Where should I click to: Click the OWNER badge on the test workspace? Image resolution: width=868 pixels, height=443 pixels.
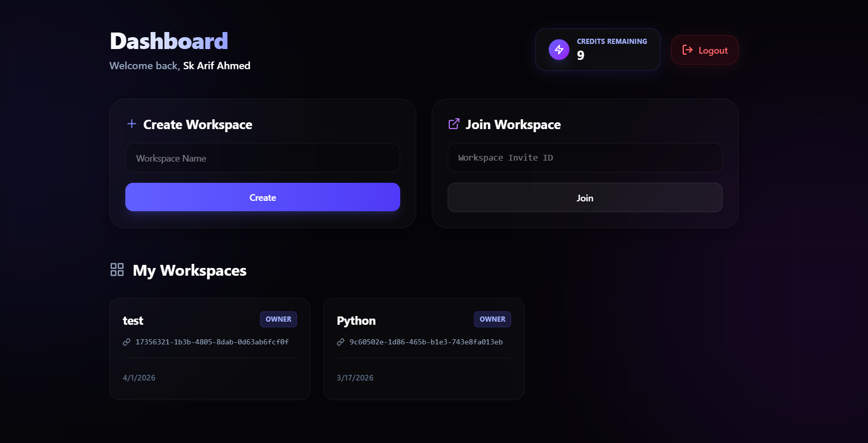[278, 319]
